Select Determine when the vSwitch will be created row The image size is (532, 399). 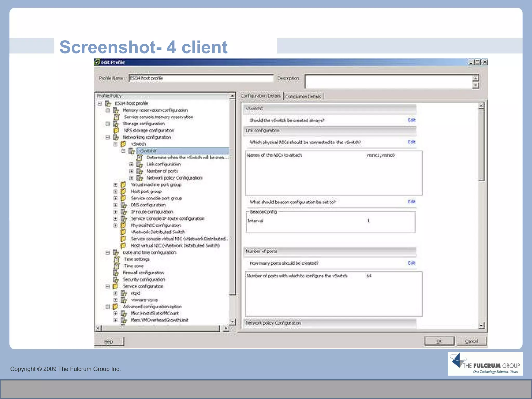click(x=187, y=158)
